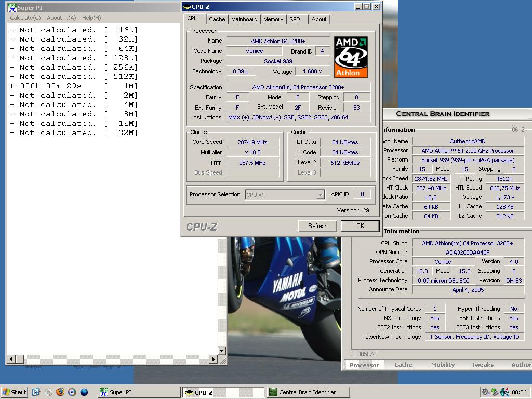Click the Super PI 1M result line
This screenshot has height=399, width=532.
(74, 86)
